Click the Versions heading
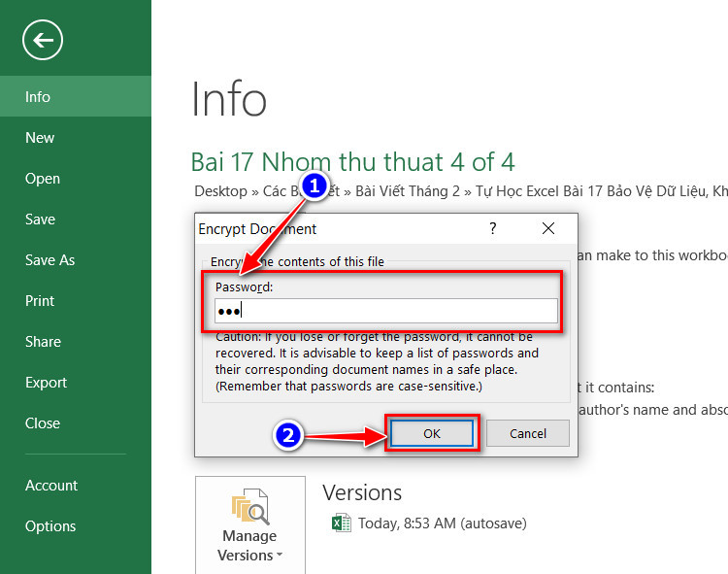The image size is (728, 574). (362, 492)
